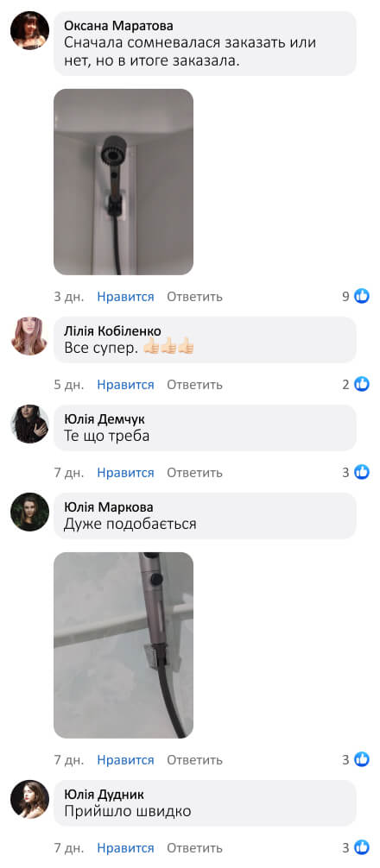View the 9 likes reaction icon

click(362, 296)
